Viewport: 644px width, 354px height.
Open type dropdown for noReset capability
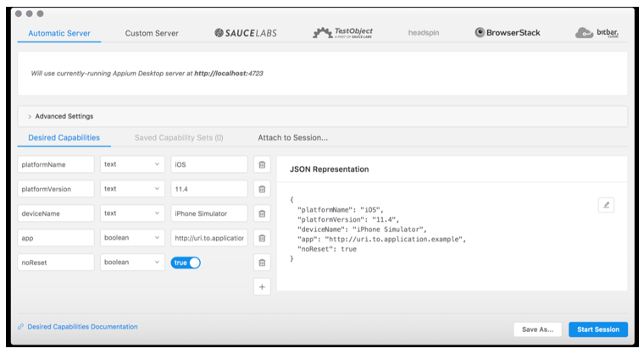[x=131, y=263]
